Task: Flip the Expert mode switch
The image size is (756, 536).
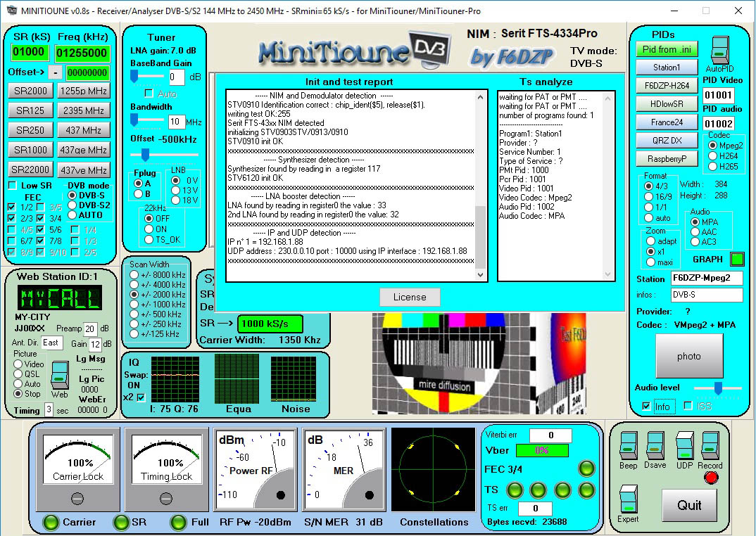Action: tap(628, 499)
